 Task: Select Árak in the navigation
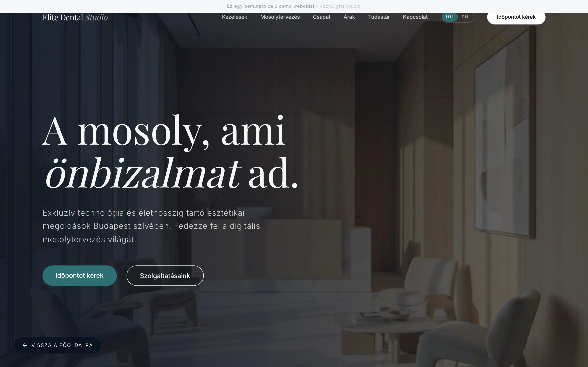(x=349, y=17)
